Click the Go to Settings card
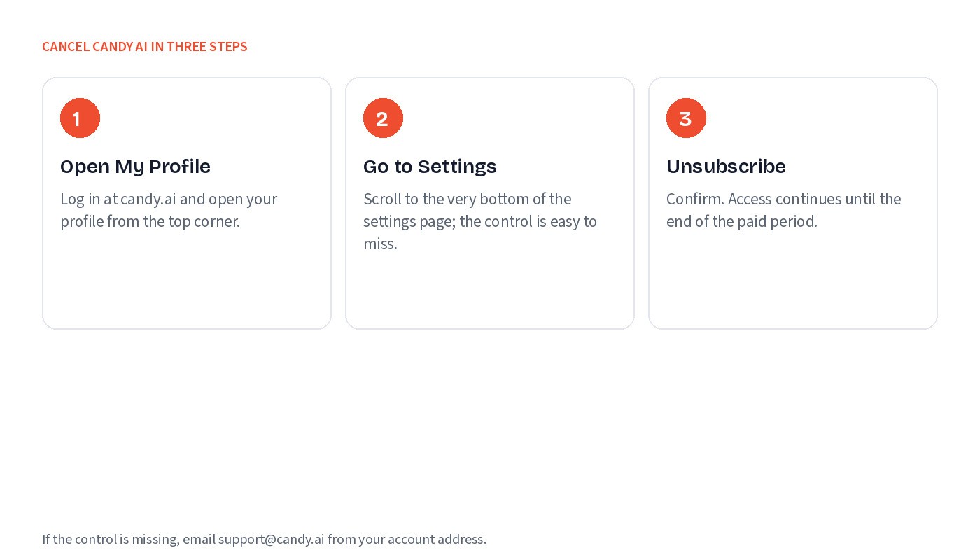Image resolution: width=980 pixels, height=560 pixels. click(x=490, y=203)
